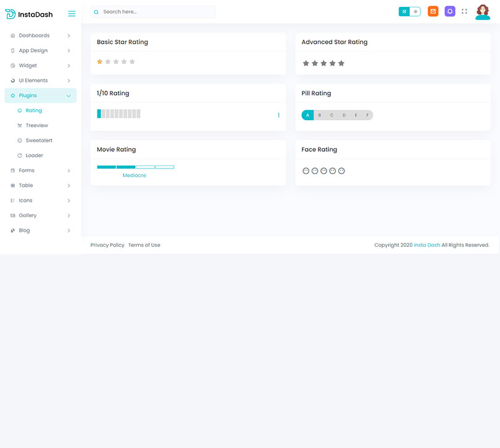Open Treeview under Plugins
The width and height of the screenshot is (500, 448).
point(36,126)
